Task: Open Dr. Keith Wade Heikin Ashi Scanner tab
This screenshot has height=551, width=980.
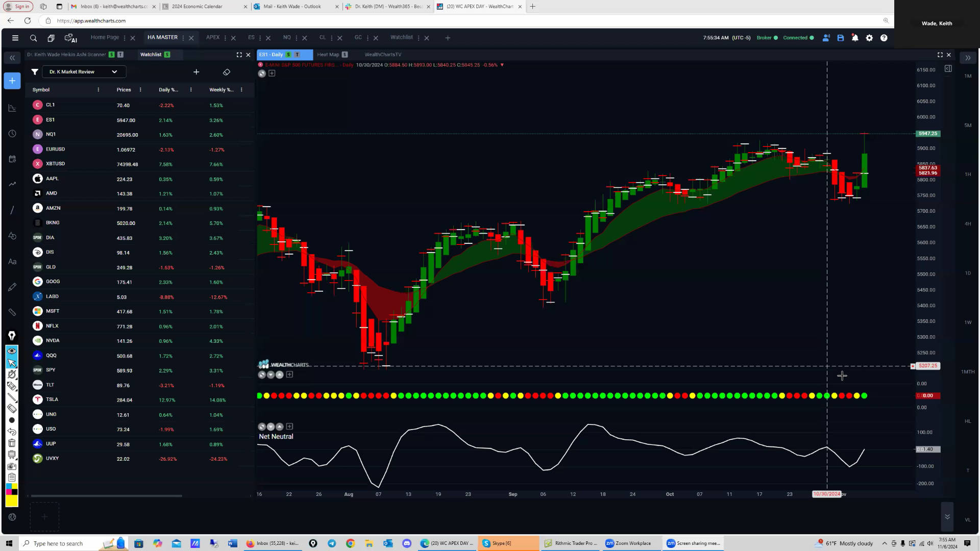Action: 66,55
